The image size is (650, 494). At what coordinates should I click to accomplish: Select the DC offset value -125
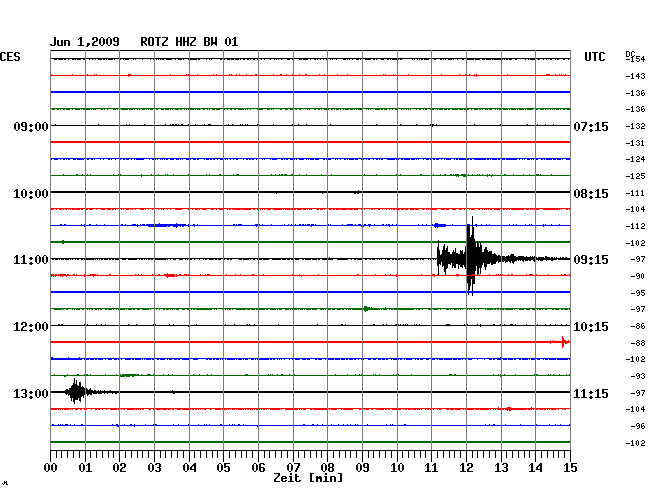[x=635, y=176]
